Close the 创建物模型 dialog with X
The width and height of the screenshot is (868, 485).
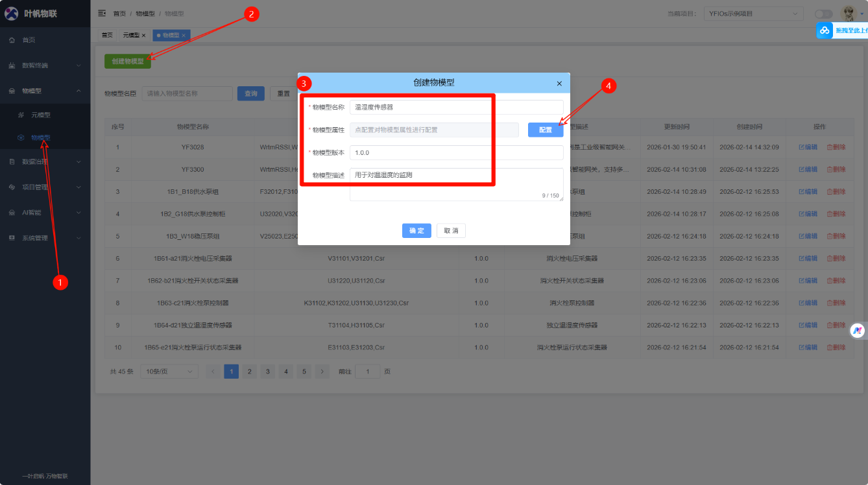[x=559, y=84]
